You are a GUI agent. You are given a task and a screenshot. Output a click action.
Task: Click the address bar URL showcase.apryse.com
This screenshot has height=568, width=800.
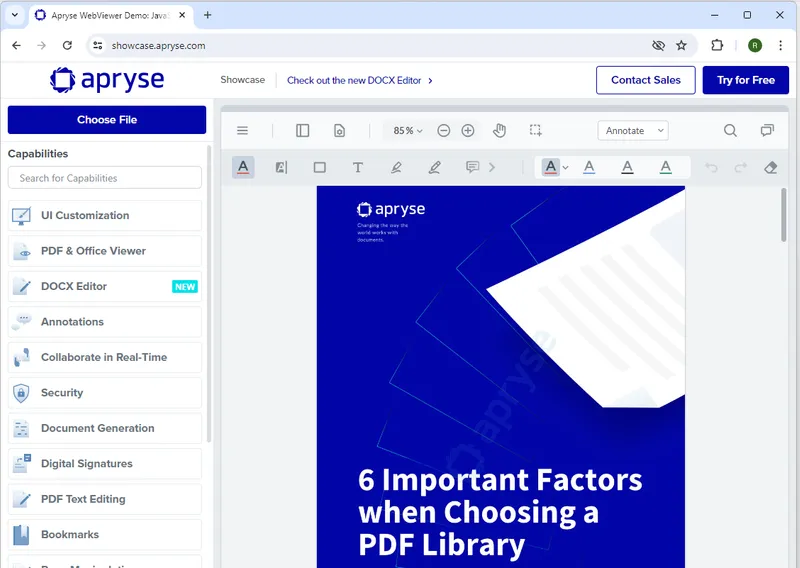(159, 45)
